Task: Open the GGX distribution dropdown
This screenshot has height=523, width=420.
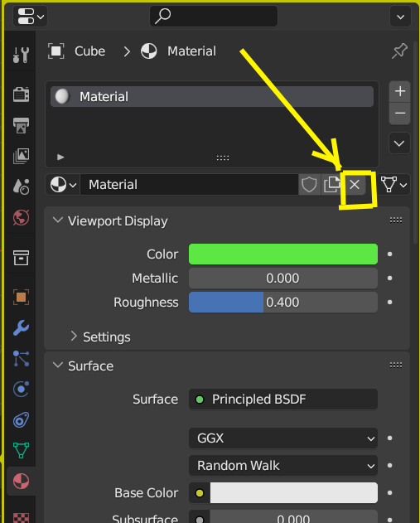Action: coord(283,438)
